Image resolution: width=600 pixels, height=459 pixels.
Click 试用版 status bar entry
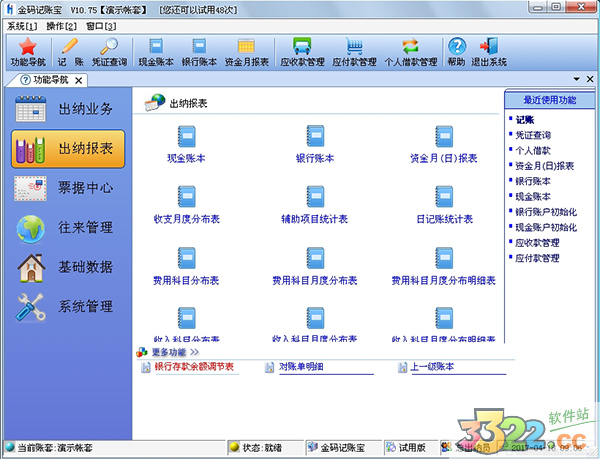click(x=412, y=448)
